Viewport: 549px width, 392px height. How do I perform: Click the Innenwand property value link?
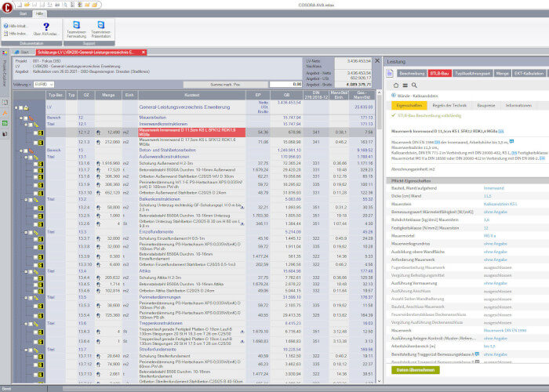tap(493, 188)
